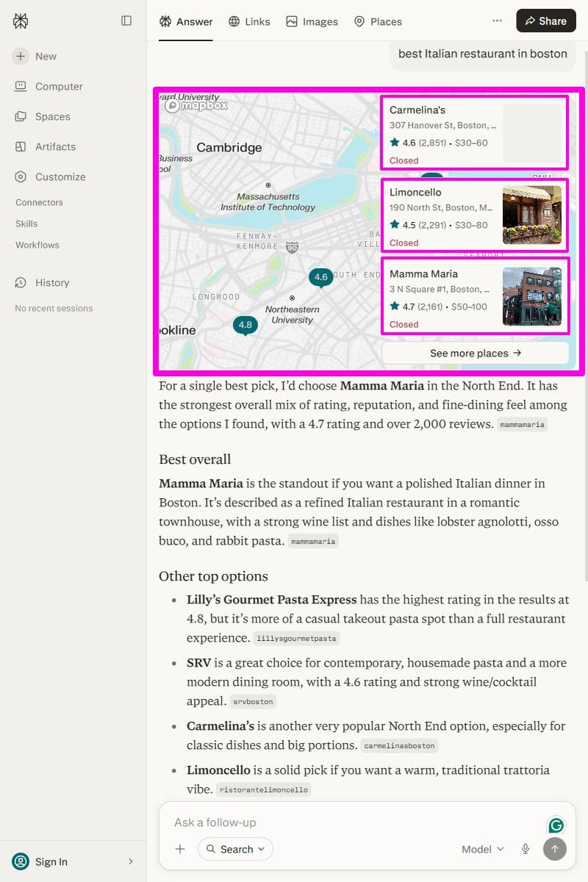Click the Grammarly icon in the composer
The width and height of the screenshot is (588, 882).
point(556,825)
